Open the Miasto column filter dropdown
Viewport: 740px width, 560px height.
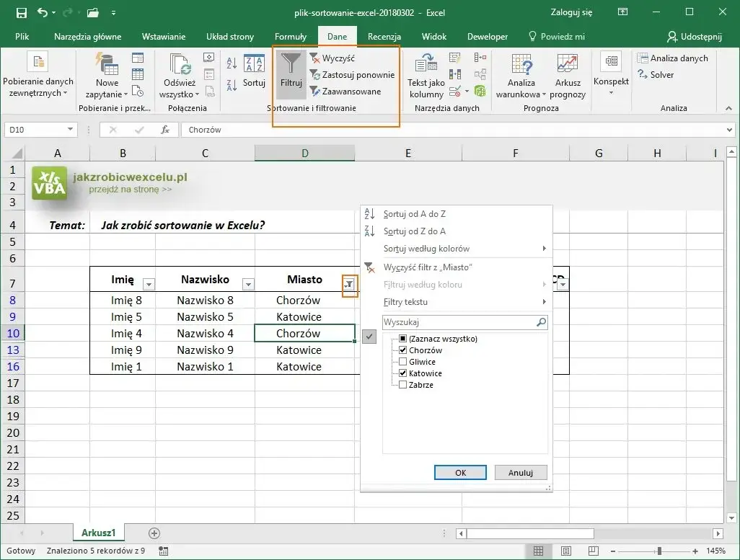coord(349,285)
